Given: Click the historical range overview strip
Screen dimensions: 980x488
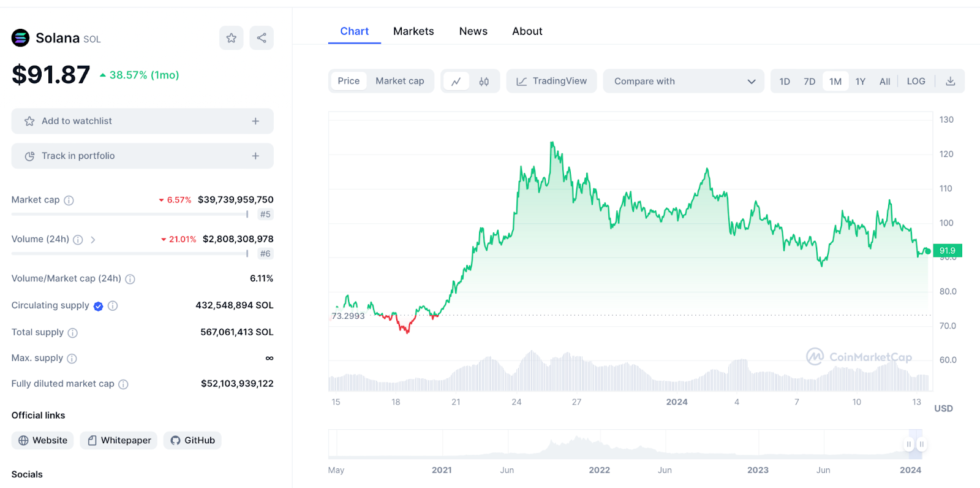Looking at the screenshot, I should [625, 444].
